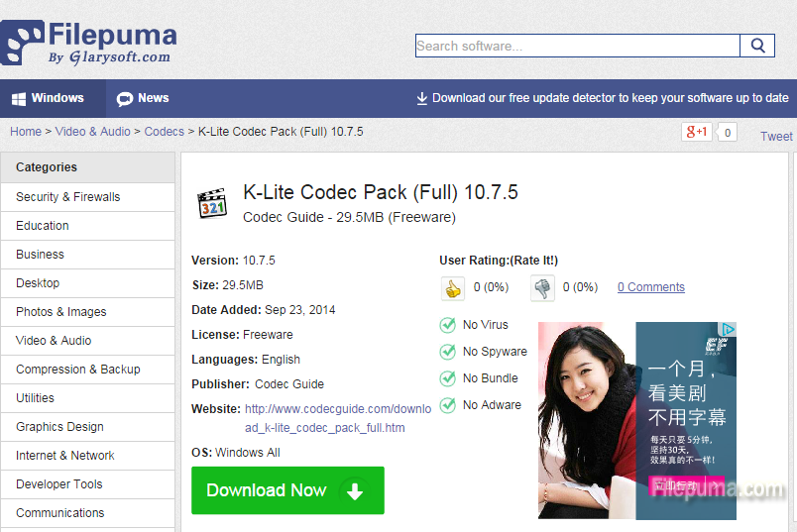
Task: Click the Filepuma logo
Action: [x=89, y=43]
